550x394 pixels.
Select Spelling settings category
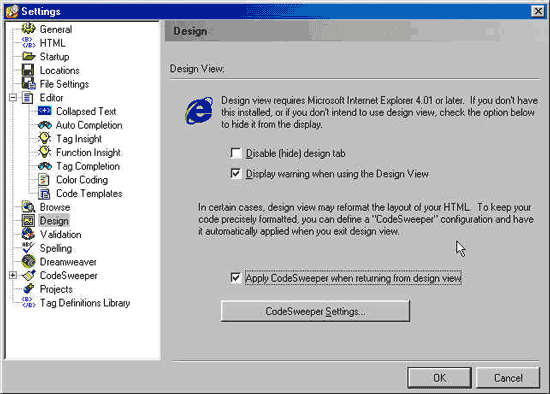pos(56,248)
